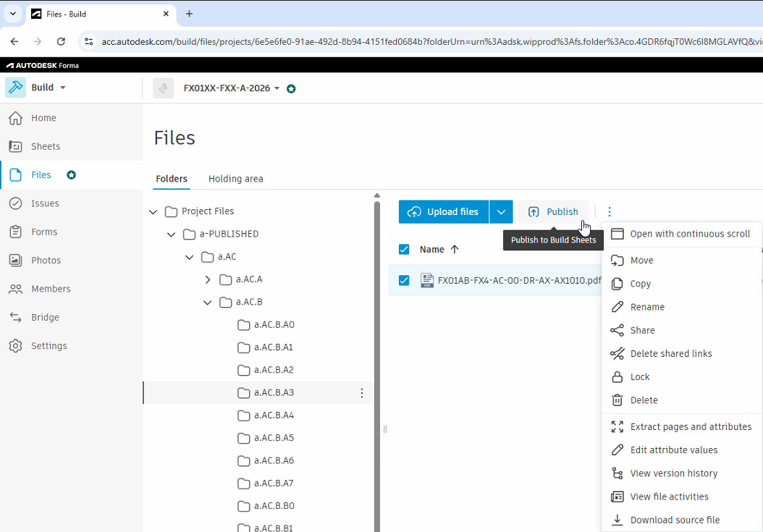This screenshot has height=532, width=763.
Task: Click the Build hammer product icon
Action: click(x=16, y=88)
